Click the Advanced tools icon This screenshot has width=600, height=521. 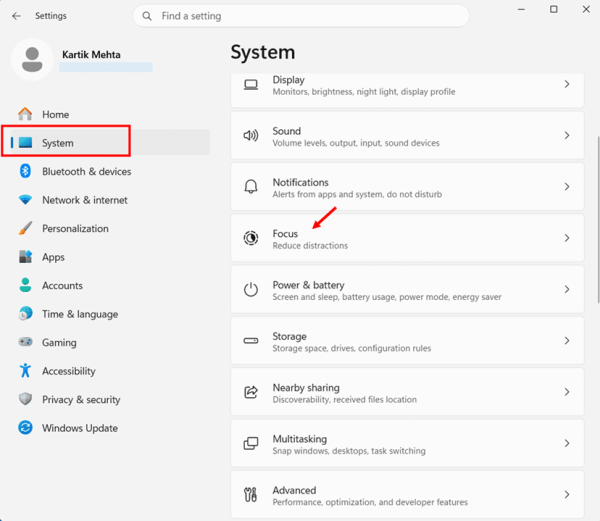coord(251,494)
